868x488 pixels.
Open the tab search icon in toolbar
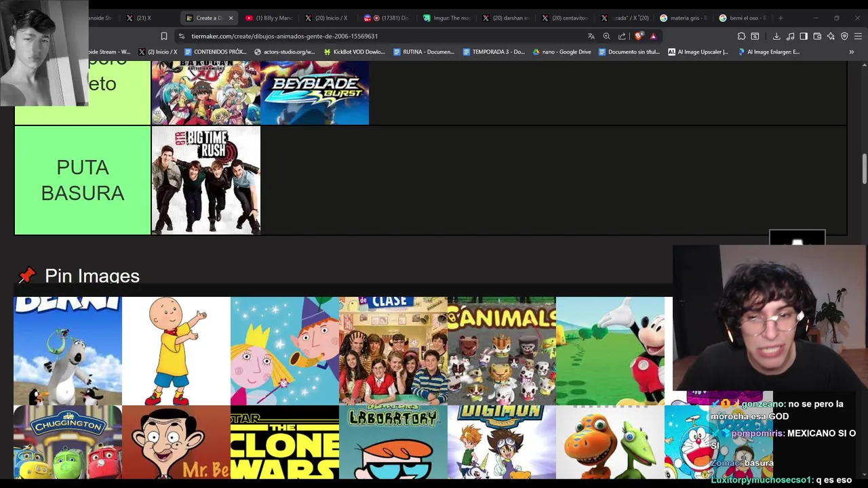(x=755, y=36)
